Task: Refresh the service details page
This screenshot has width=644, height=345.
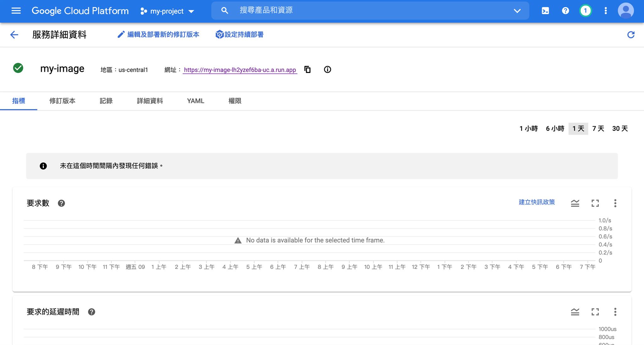Action: tap(631, 35)
